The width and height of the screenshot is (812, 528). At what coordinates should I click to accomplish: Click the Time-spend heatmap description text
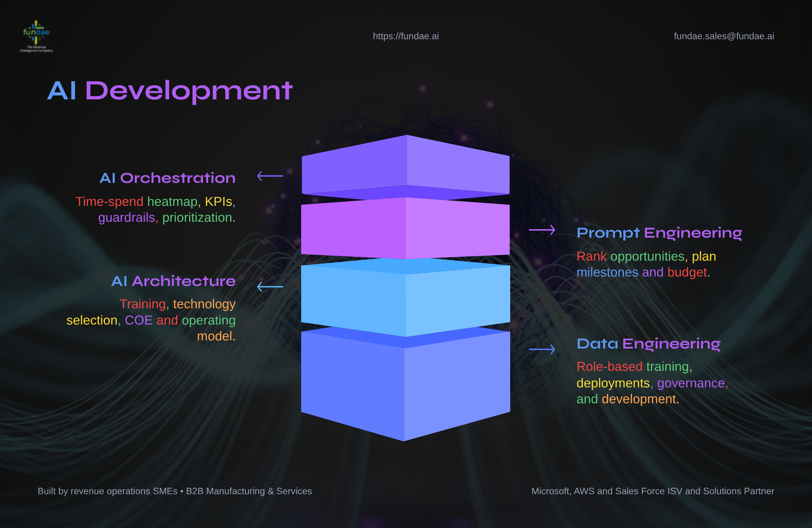155,209
